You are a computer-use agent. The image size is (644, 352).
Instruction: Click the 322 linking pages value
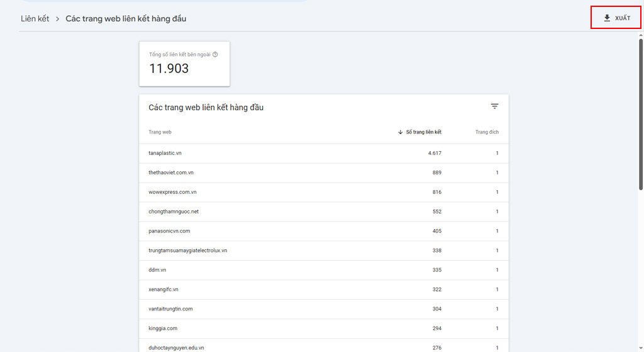[x=436, y=290]
